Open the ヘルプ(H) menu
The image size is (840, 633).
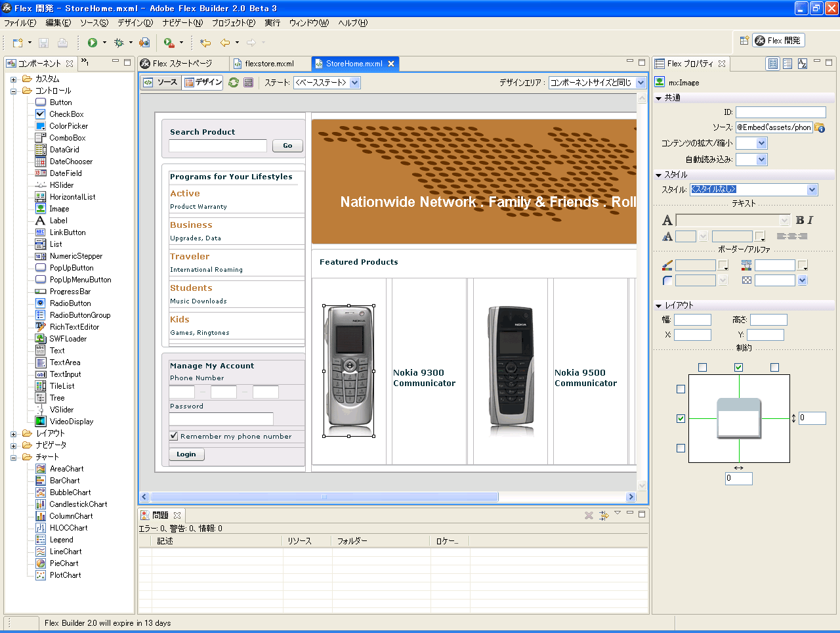click(353, 23)
